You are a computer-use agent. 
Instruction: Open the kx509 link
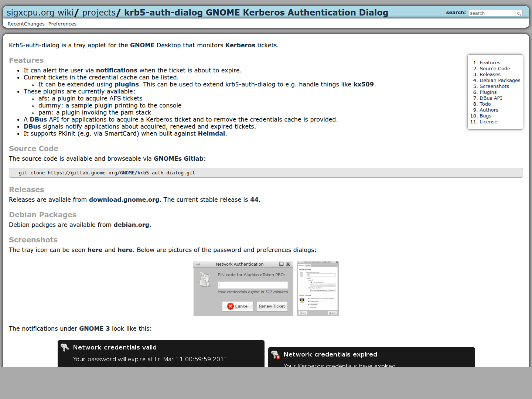(x=364, y=84)
